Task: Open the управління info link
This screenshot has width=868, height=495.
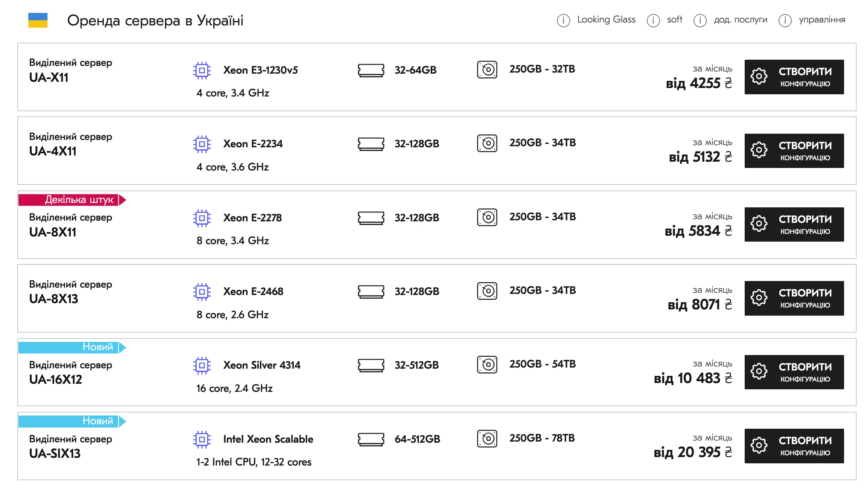Action: coord(822,20)
